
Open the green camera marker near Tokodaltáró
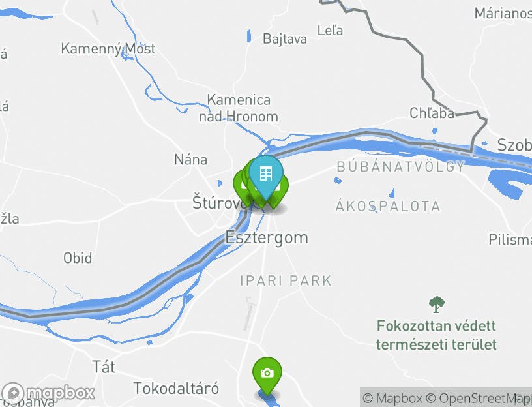267,373
